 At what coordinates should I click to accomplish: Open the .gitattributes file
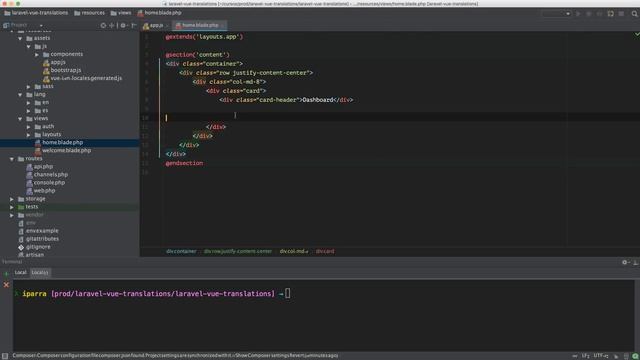coord(38,239)
